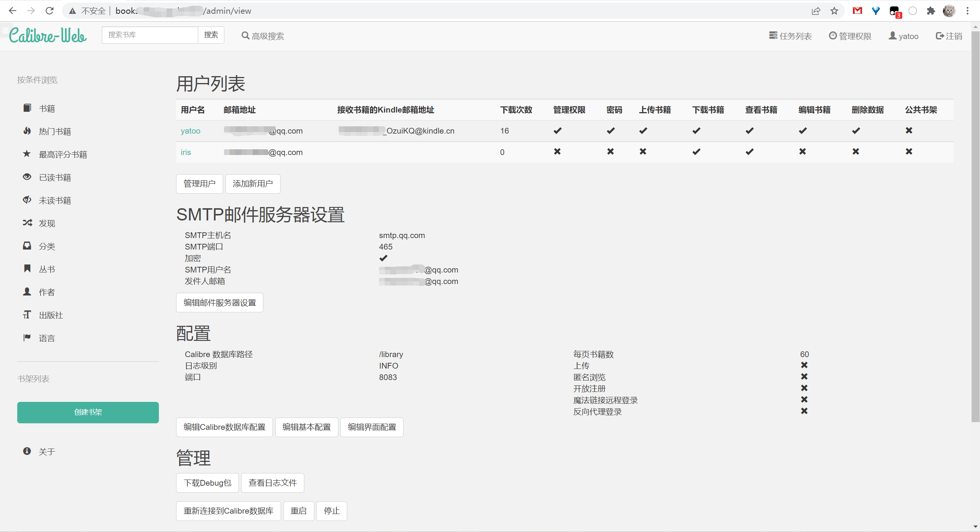Click the Add New User button
Viewport: 980px width, 532px height.
pos(253,184)
